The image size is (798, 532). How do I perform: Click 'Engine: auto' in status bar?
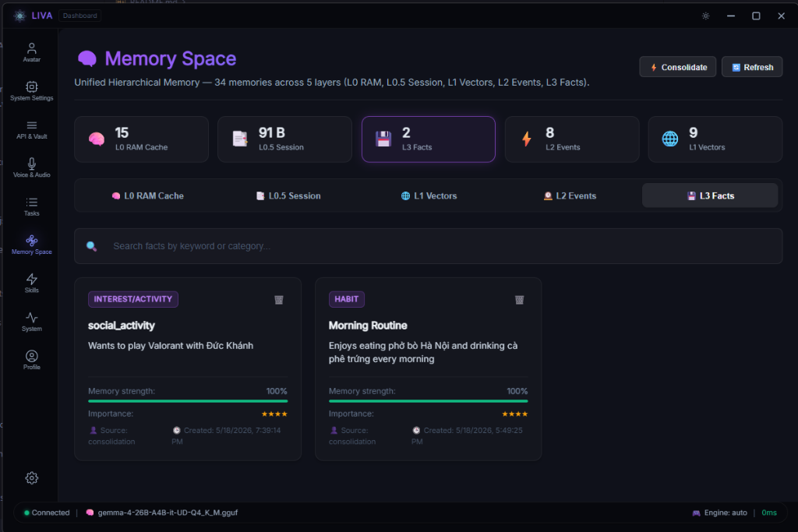(x=726, y=513)
